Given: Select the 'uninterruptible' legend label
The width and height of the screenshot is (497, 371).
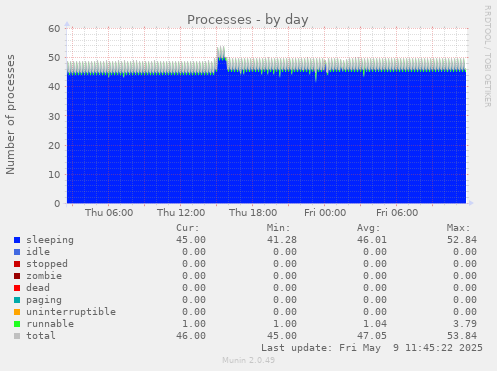Looking at the screenshot, I should click(71, 312).
